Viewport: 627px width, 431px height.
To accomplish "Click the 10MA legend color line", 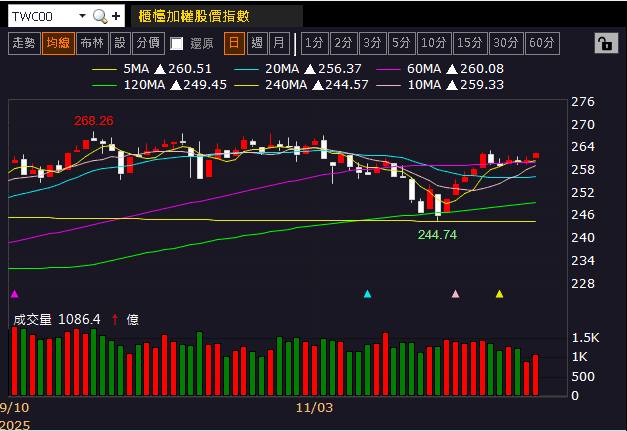I will pyautogui.click(x=388, y=86).
